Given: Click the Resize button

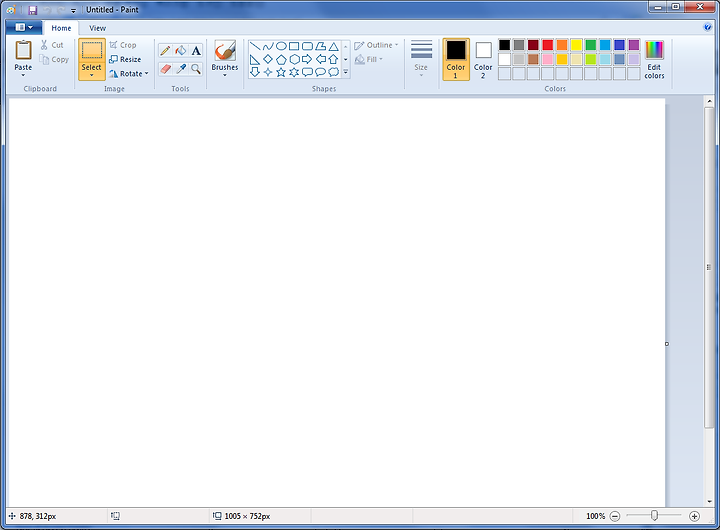Looking at the screenshot, I should (125, 59).
